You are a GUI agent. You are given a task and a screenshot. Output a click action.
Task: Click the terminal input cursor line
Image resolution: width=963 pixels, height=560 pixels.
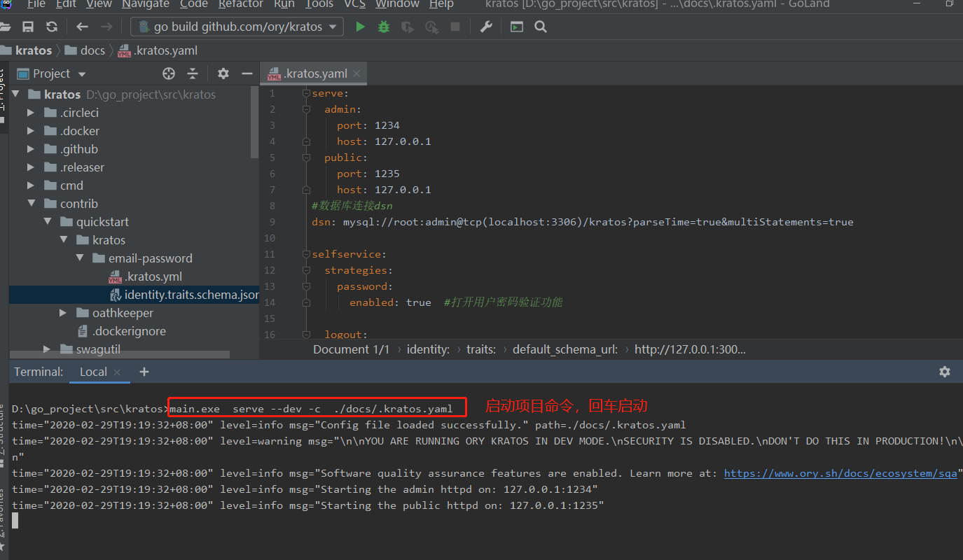click(15, 520)
